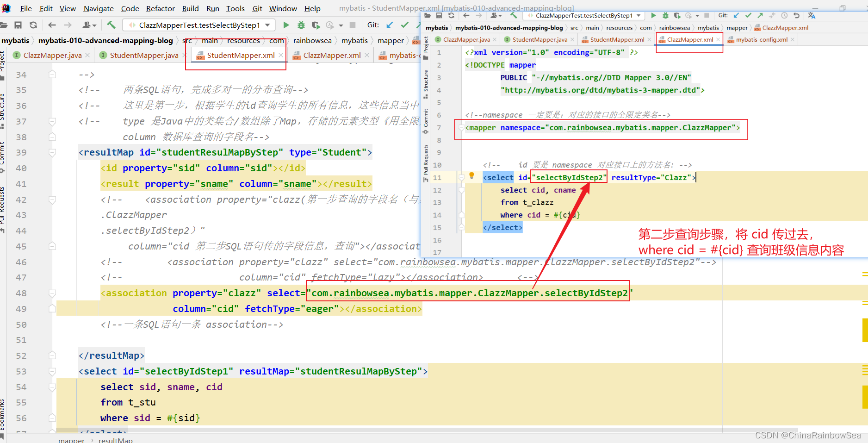The height and width of the screenshot is (443, 868).
Task: Close StudentMapper.xml tab in main window
Action: [x=281, y=56]
